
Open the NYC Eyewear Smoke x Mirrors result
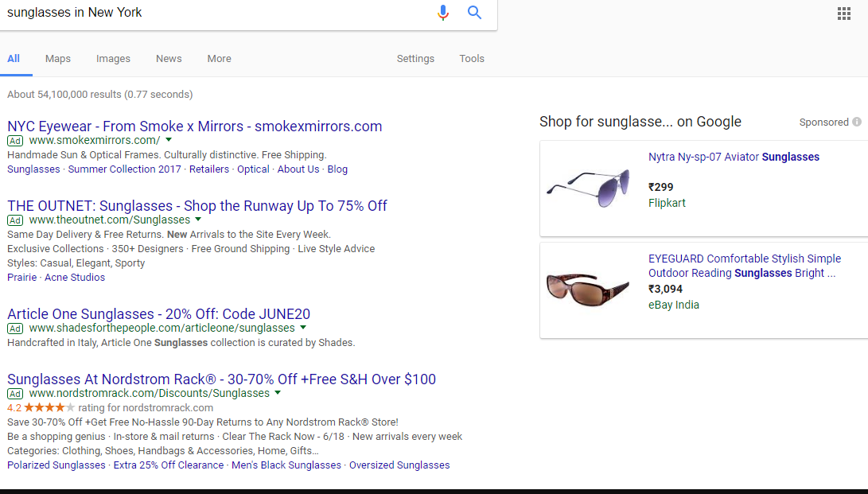[x=194, y=126]
